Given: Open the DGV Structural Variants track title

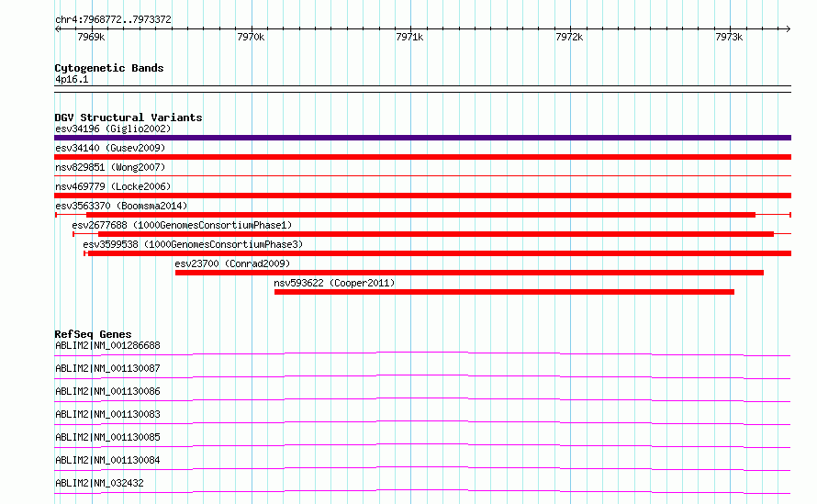Looking at the screenshot, I should tap(129, 118).
